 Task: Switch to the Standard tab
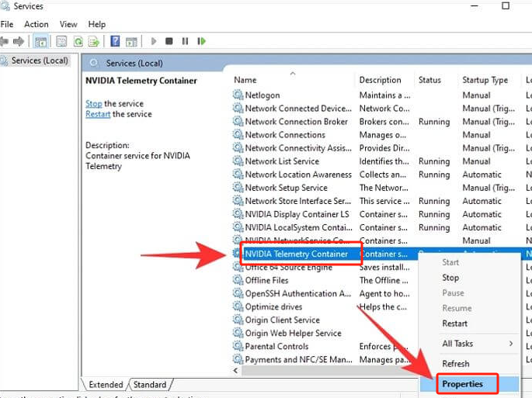150,385
